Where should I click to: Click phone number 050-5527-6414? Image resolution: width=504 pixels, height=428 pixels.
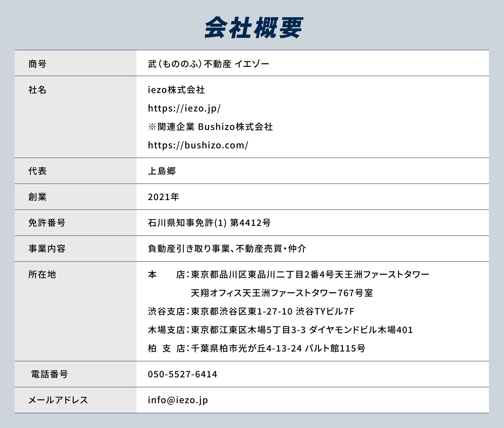(x=182, y=374)
